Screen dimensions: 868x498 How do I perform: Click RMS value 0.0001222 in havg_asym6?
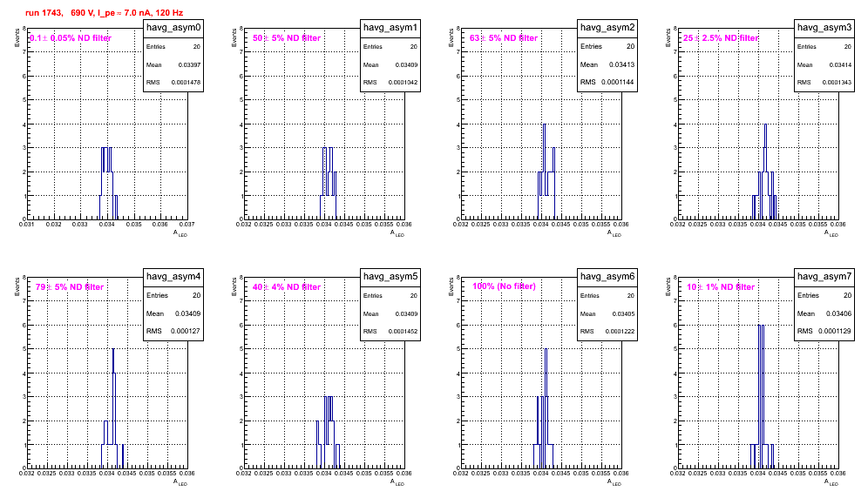(x=620, y=332)
